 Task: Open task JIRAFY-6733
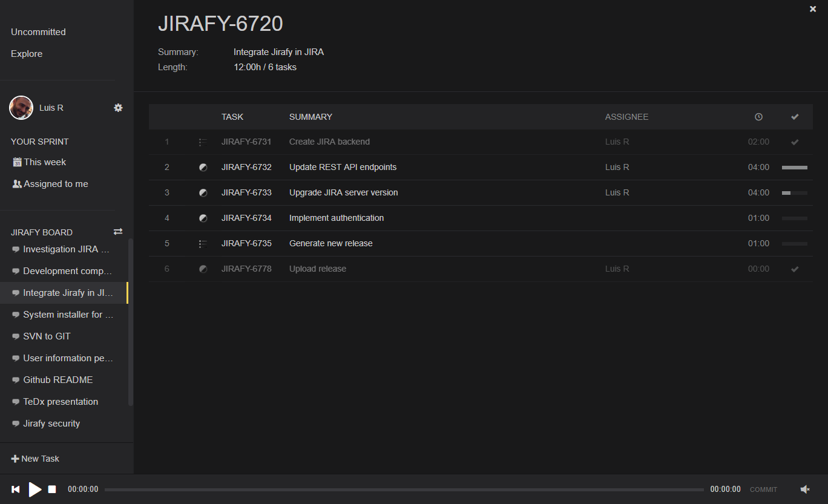246,192
